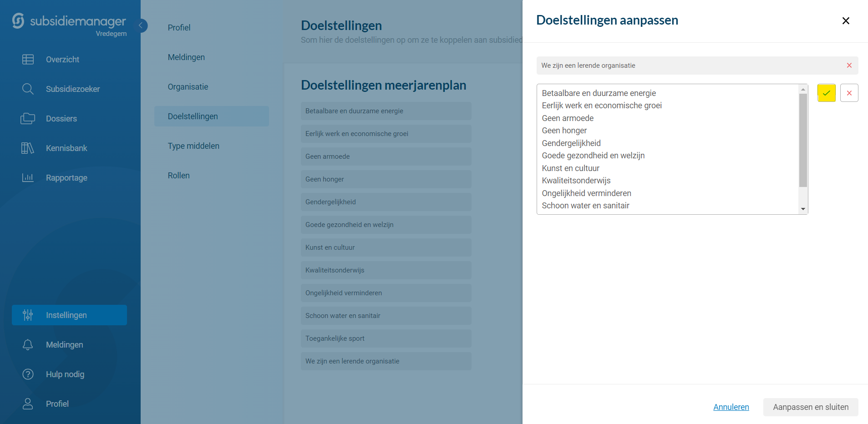868x424 pixels.
Task: Open Kennisbank books icon
Action: click(x=28, y=148)
